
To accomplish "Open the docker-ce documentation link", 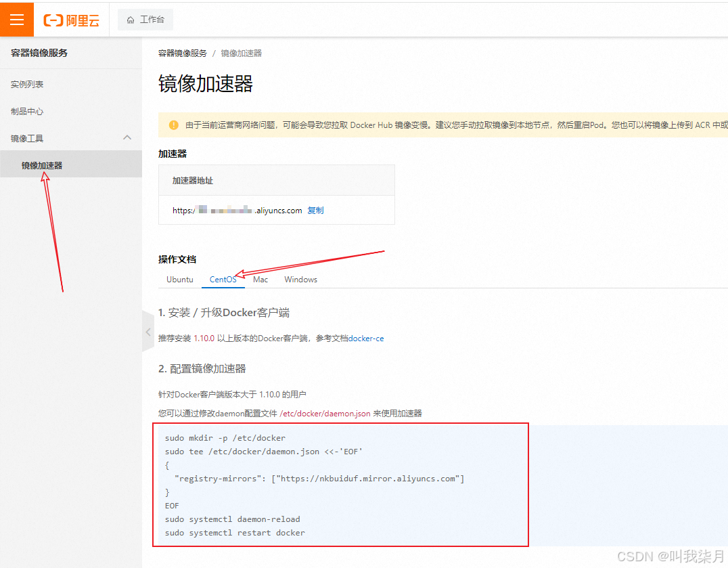I will [x=366, y=338].
